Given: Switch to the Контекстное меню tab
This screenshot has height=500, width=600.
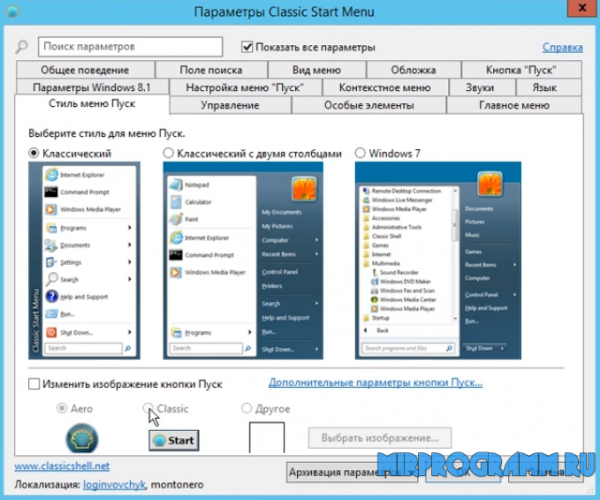Looking at the screenshot, I should coord(385,88).
